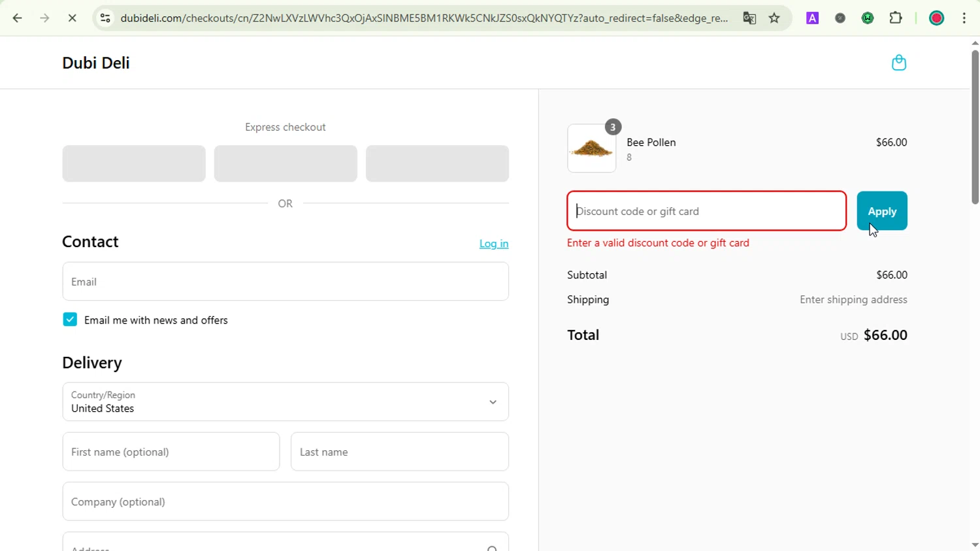The image size is (980, 551).
Task: Open the shopping bag cart icon
Action: pos(899,63)
